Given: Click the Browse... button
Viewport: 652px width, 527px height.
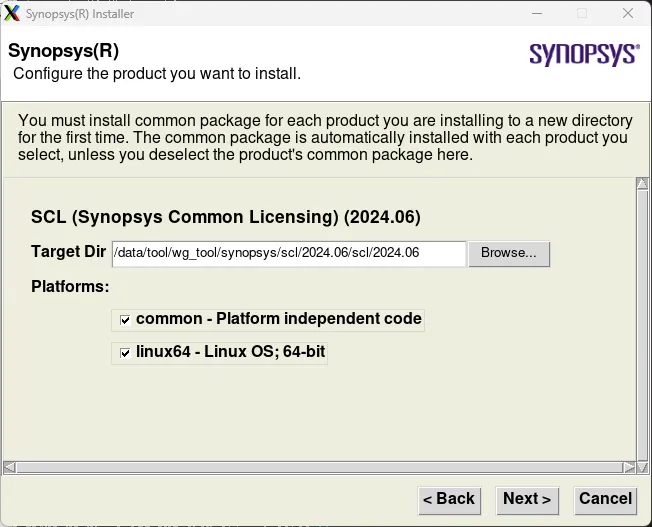Looking at the screenshot, I should point(509,253).
